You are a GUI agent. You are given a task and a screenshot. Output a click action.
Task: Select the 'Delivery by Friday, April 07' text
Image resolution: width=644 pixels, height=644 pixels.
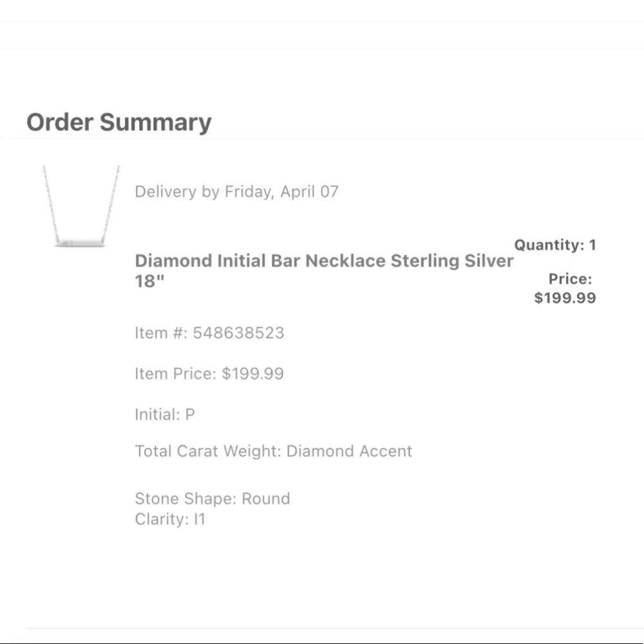click(x=236, y=192)
